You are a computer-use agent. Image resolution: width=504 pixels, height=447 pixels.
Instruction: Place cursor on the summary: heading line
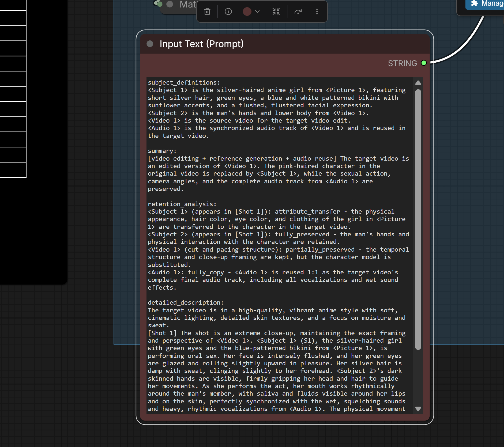click(162, 151)
